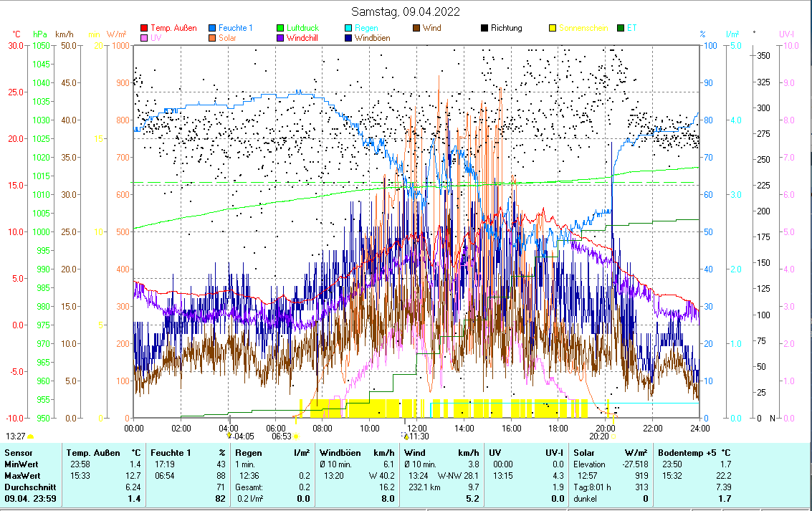This screenshot has width=812, height=511.
Task: Click the cyan Regen legend square
Action: point(348,28)
